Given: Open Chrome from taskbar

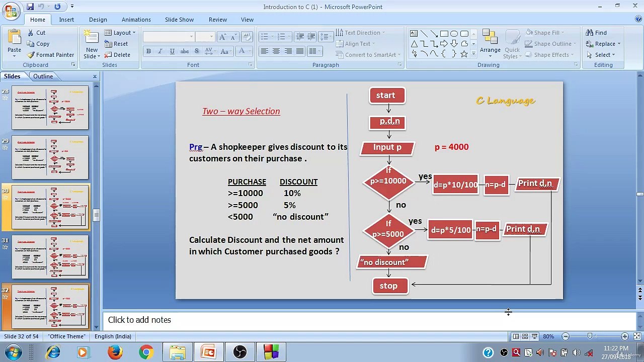Looking at the screenshot, I should pos(146,352).
